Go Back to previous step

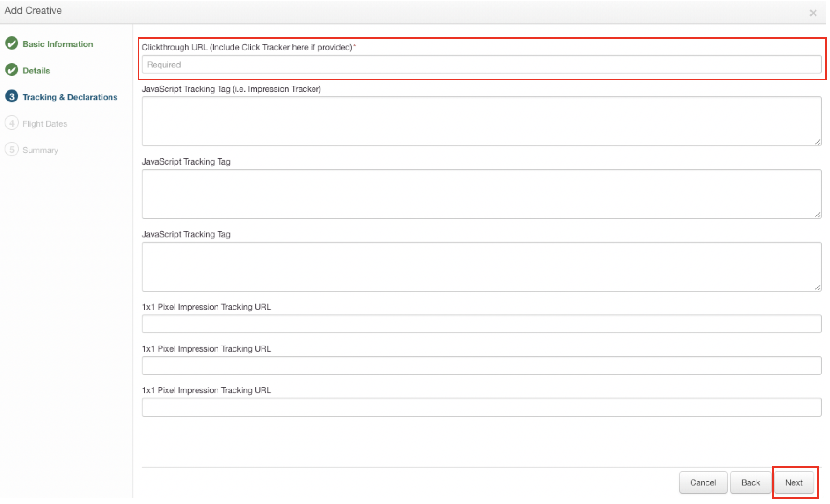750,482
